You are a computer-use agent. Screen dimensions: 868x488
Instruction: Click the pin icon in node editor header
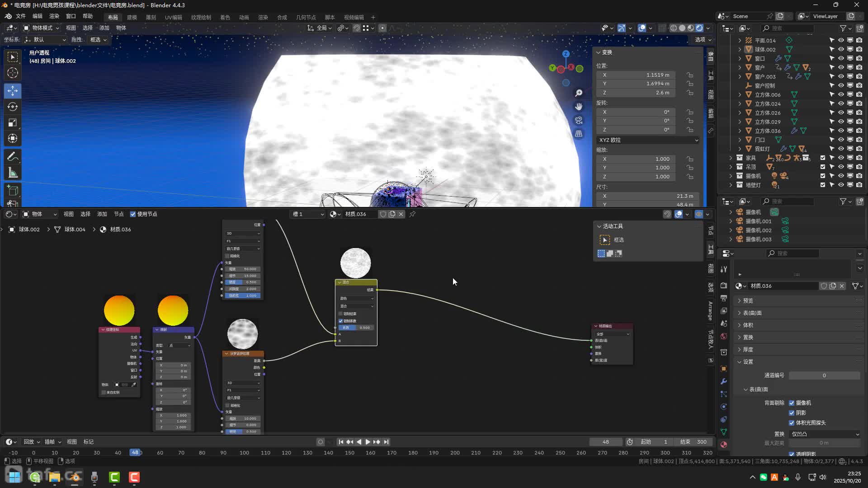(x=412, y=214)
